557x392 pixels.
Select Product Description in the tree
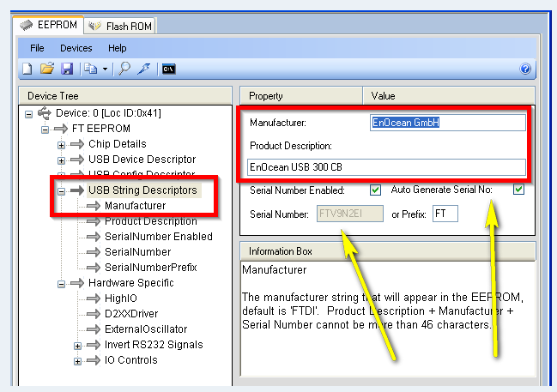point(150,220)
